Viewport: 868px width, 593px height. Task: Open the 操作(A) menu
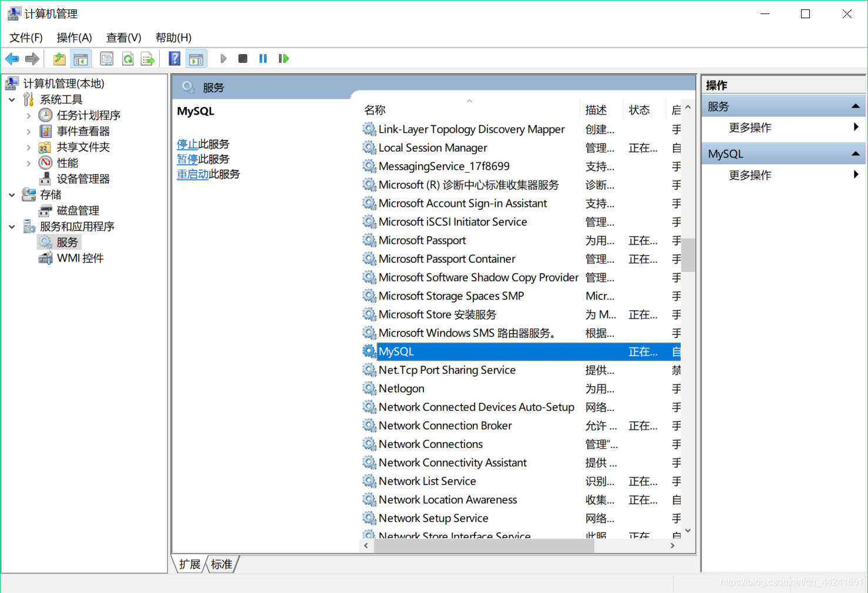click(74, 38)
